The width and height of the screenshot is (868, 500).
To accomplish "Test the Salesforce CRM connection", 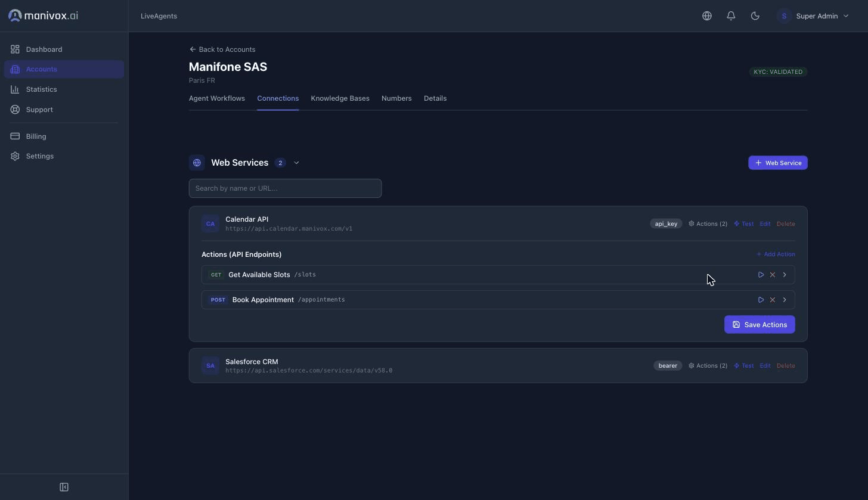I will (744, 366).
